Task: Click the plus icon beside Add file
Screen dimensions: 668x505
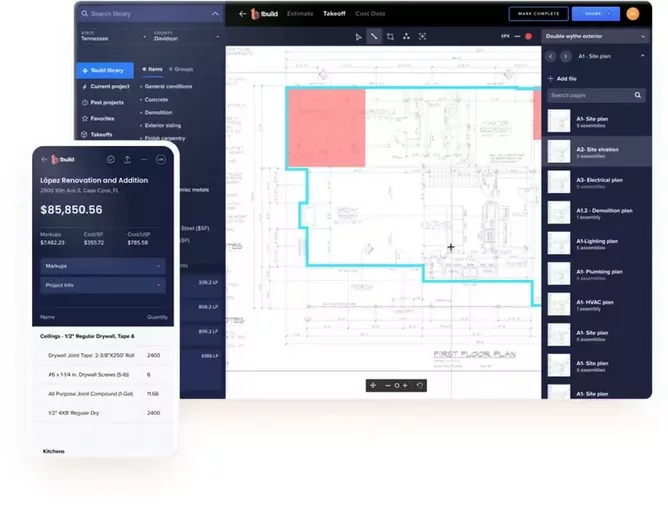Action: [x=550, y=78]
